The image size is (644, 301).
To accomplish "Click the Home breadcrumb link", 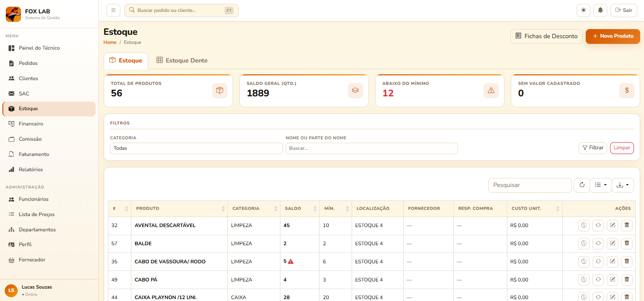I will 110,42.
